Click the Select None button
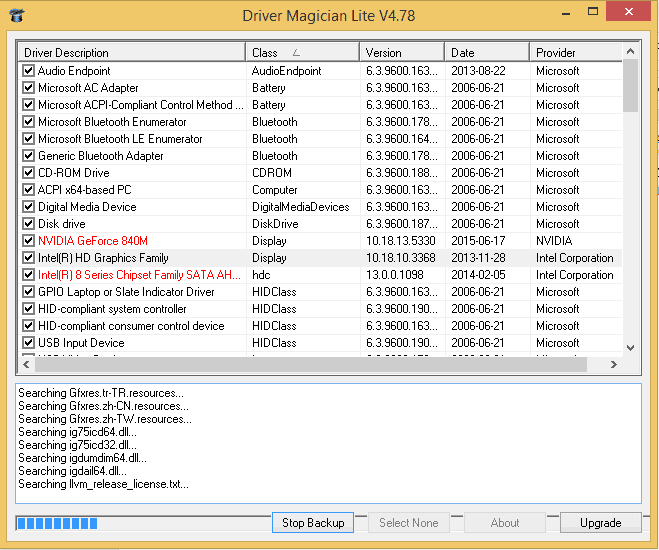This screenshot has height=550, width=659. pos(409,523)
